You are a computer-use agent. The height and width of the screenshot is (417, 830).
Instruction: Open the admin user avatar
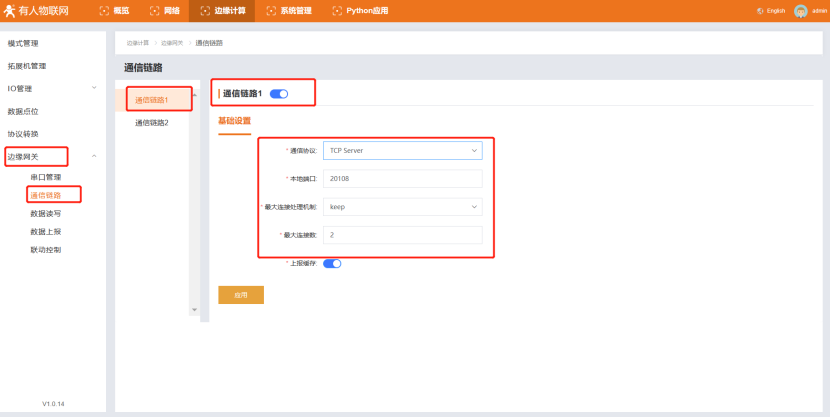[x=800, y=11]
